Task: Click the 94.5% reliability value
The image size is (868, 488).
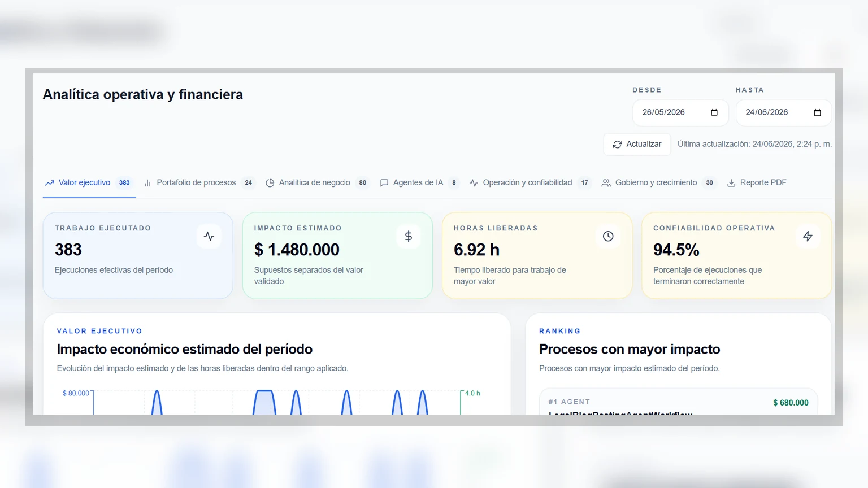Action: tap(676, 250)
